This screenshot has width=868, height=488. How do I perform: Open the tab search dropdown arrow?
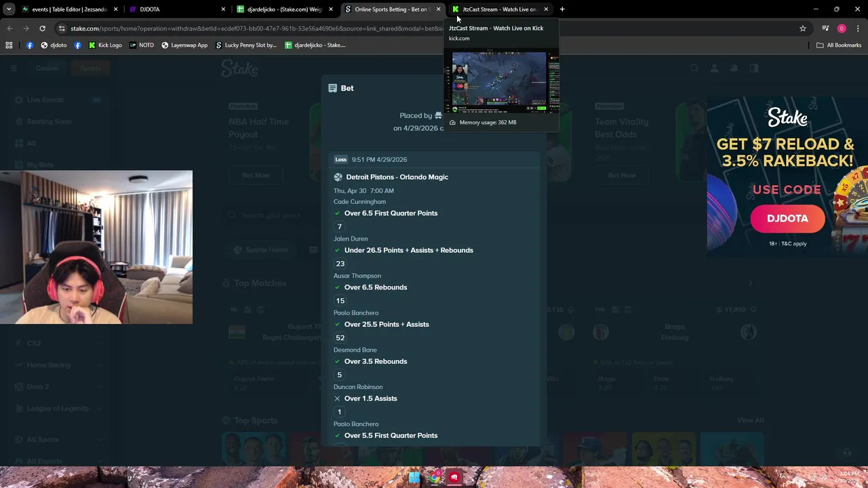[9, 9]
